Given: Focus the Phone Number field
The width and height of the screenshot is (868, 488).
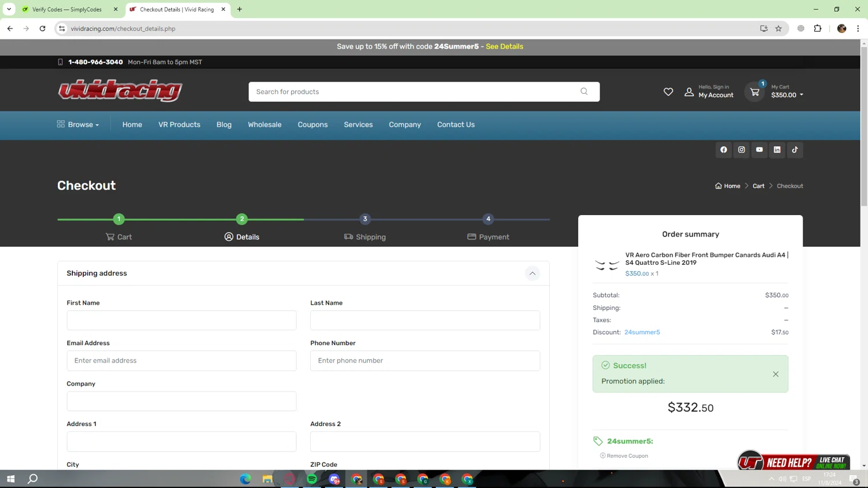Looking at the screenshot, I should coord(425,361).
